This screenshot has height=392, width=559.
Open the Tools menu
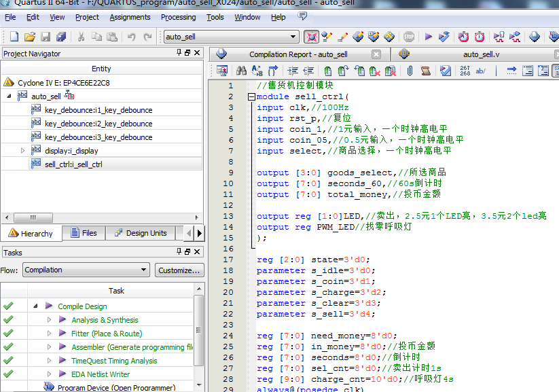pos(215,17)
